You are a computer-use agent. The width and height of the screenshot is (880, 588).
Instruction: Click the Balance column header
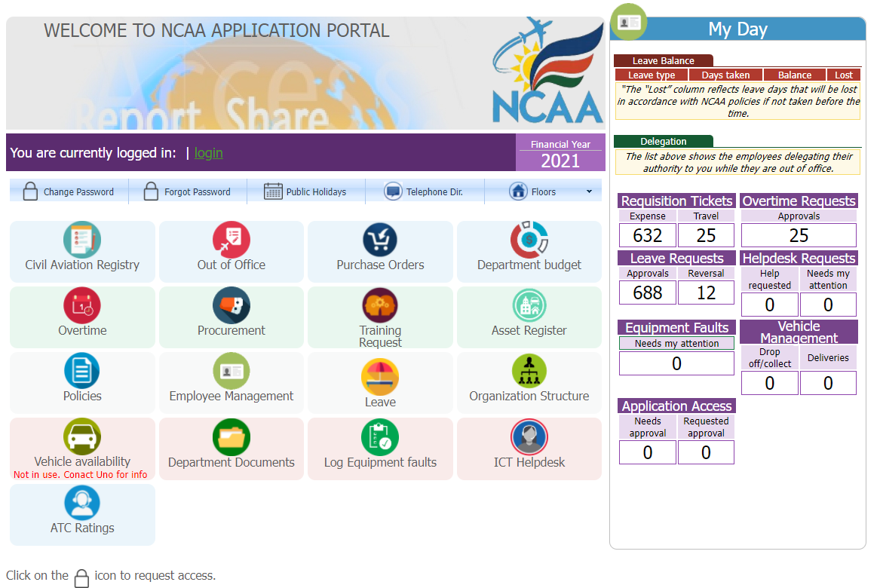tap(795, 75)
